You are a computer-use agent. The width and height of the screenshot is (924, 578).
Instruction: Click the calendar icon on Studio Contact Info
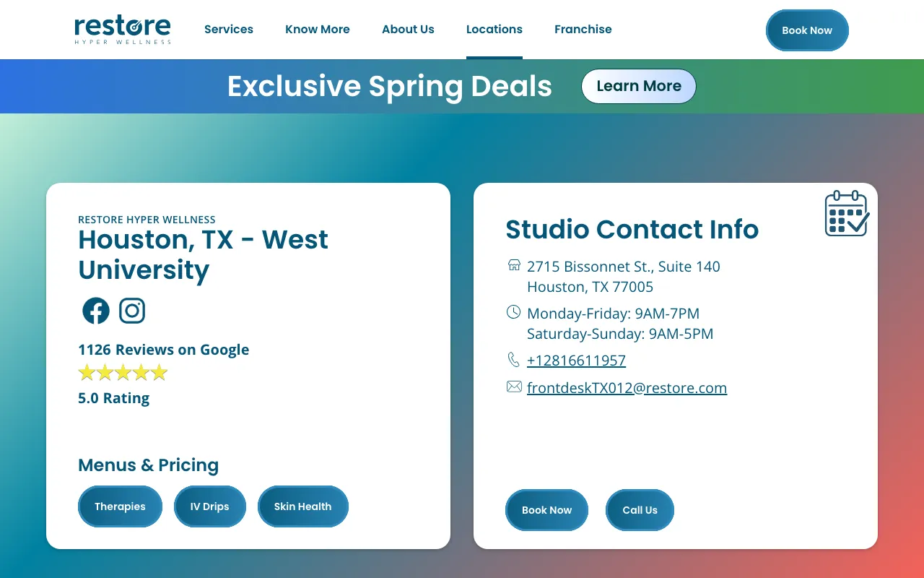(x=847, y=212)
